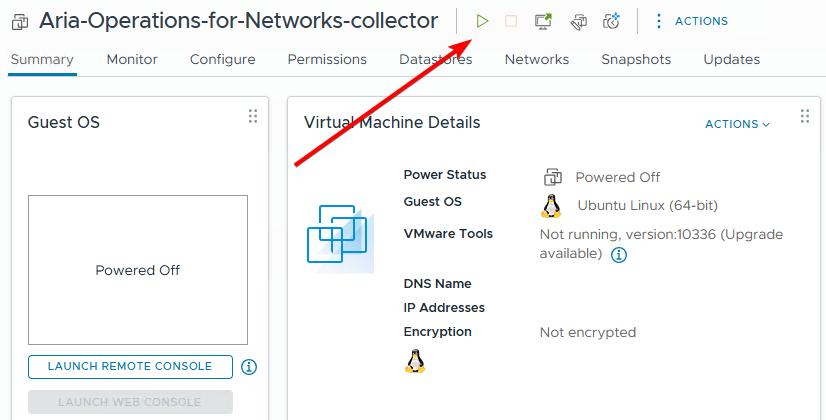Screen dimensions: 826x420
Task: Expand the ACTIONS dropdown in Virtual Machine Details
Action: pyautogui.click(x=737, y=124)
